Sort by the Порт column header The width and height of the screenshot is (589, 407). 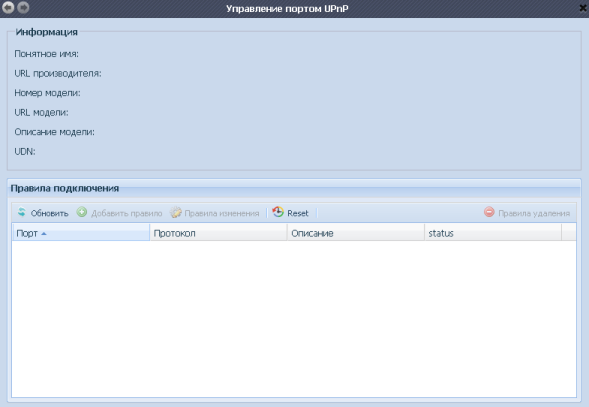pos(81,233)
